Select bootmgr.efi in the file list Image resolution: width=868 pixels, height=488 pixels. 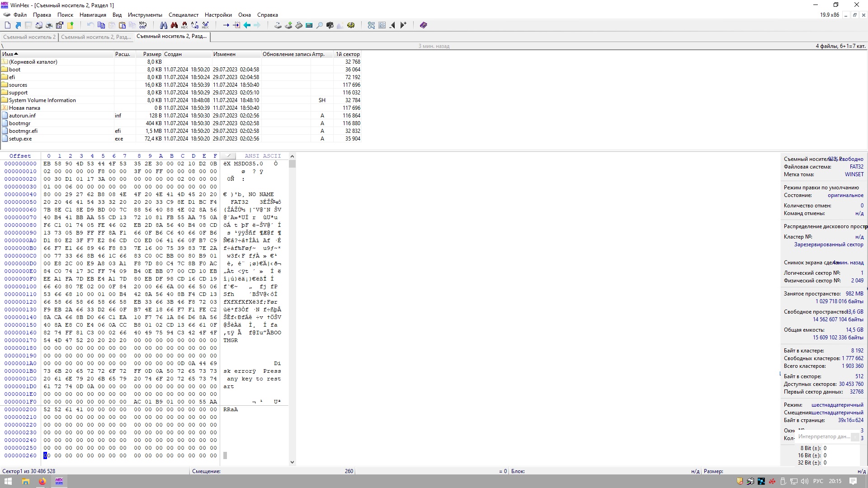pyautogui.click(x=23, y=131)
